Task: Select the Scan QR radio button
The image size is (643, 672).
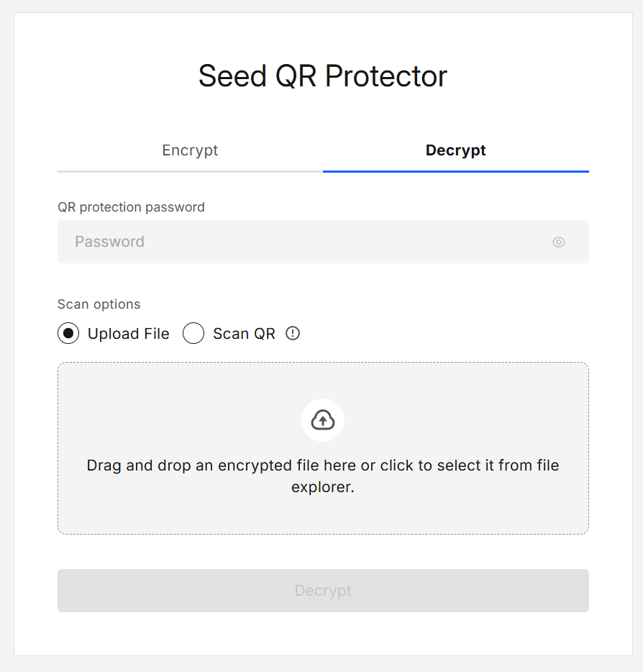Action: point(193,333)
